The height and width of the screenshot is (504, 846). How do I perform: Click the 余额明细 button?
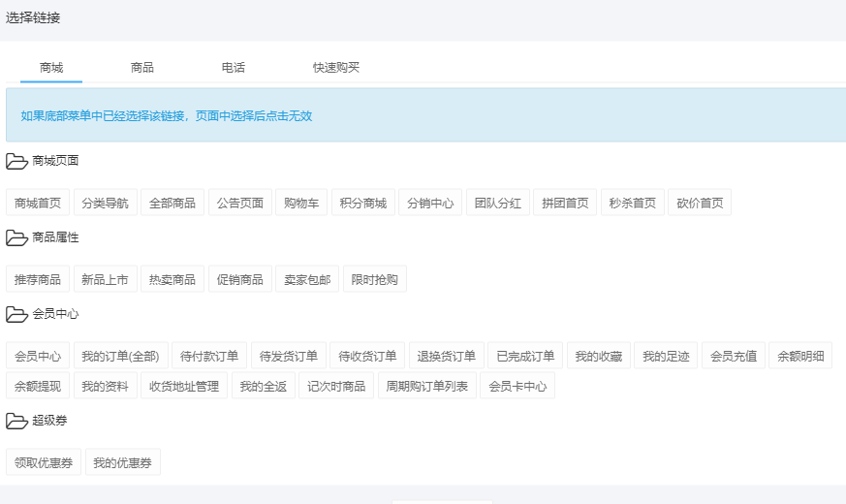tap(800, 356)
